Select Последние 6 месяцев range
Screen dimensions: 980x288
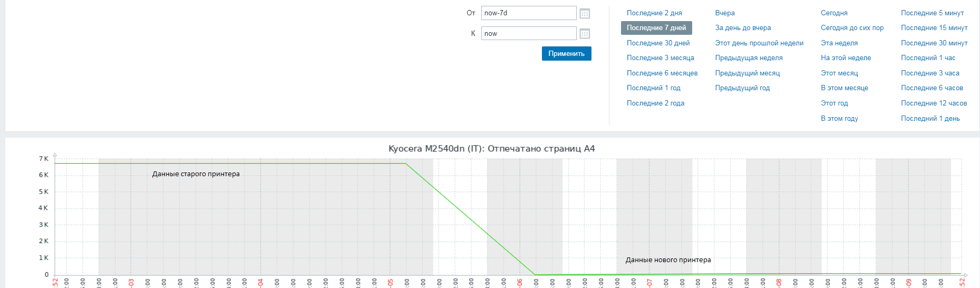click(662, 73)
